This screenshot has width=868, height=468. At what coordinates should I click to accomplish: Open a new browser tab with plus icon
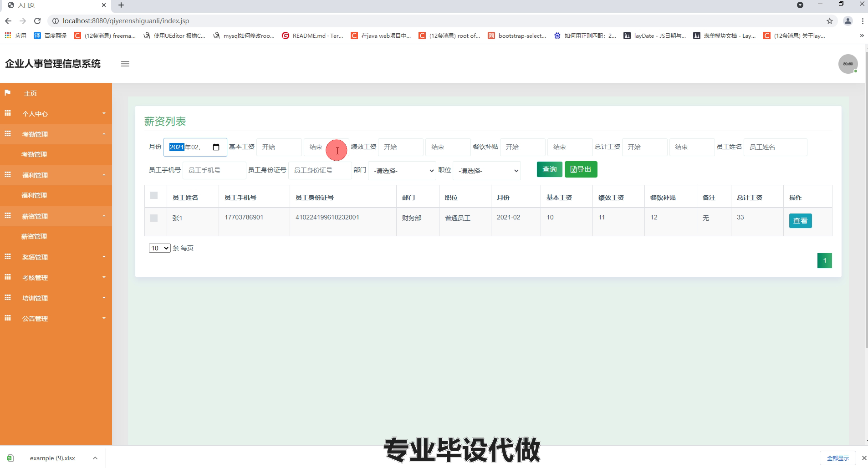coord(121,5)
